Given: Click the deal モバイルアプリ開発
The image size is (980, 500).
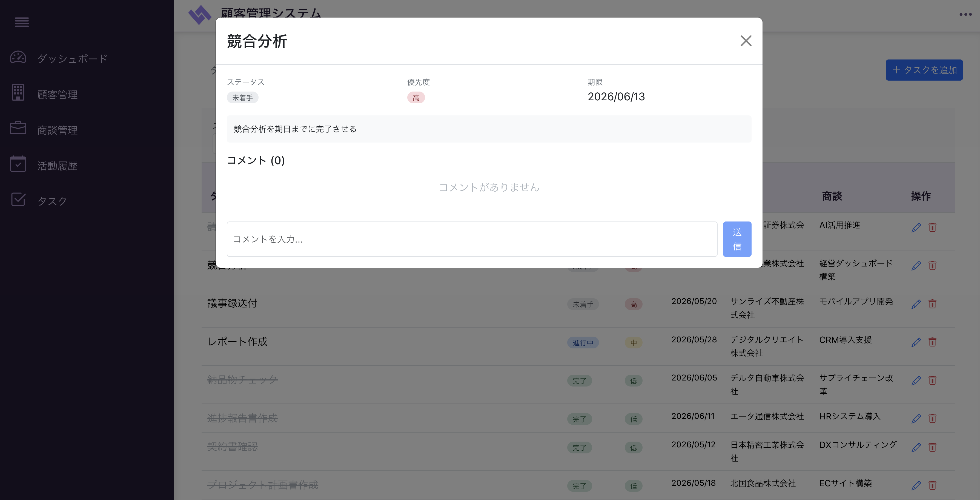Looking at the screenshot, I should pyautogui.click(x=856, y=301).
